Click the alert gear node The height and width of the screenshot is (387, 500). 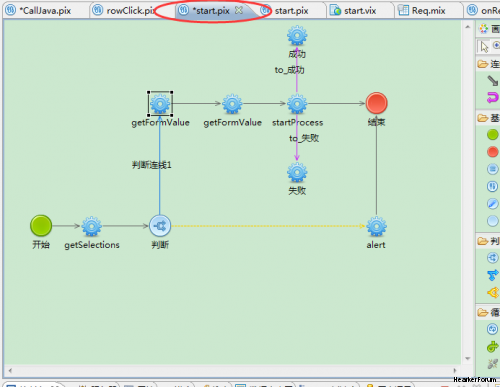point(377,226)
